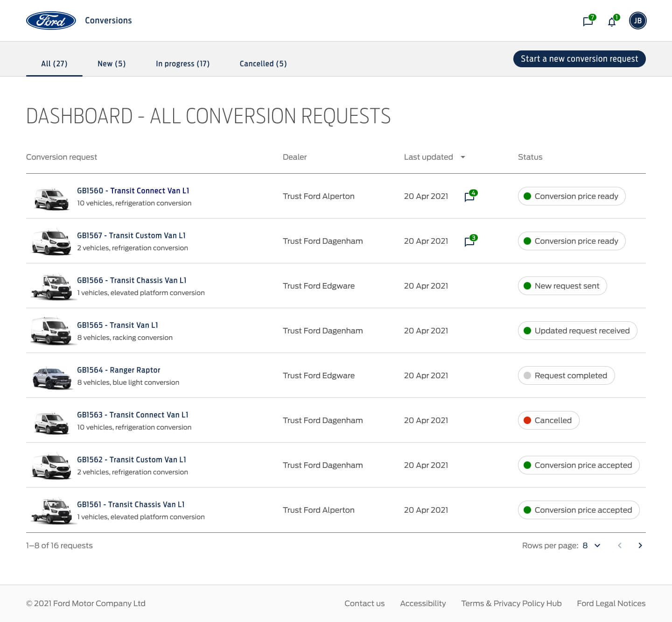Viewport: 672px width, 622px height.
Task: Open GB1567 - Transit Custom Van L1
Action: coord(131,235)
